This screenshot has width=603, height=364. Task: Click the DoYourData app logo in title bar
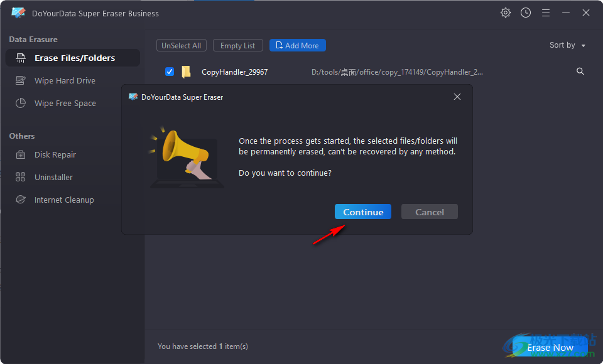(x=18, y=13)
